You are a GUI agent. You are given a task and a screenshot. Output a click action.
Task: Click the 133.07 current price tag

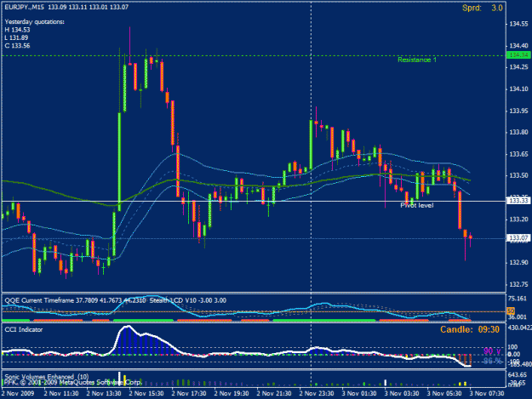[x=518, y=238]
